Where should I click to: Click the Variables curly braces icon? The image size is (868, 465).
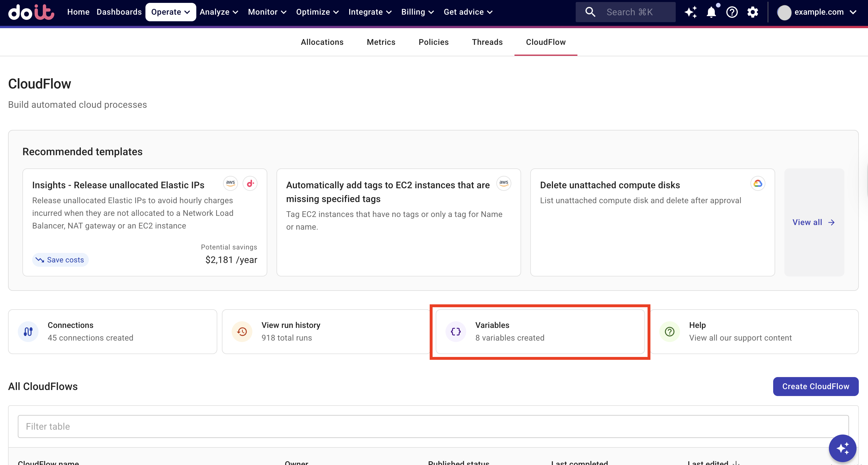click(456, 332)
